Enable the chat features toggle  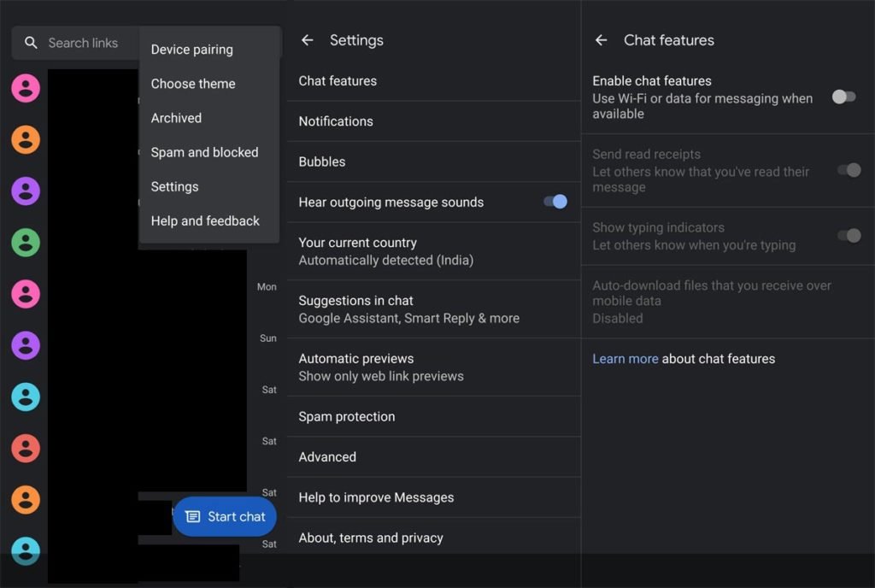(843, 98)
